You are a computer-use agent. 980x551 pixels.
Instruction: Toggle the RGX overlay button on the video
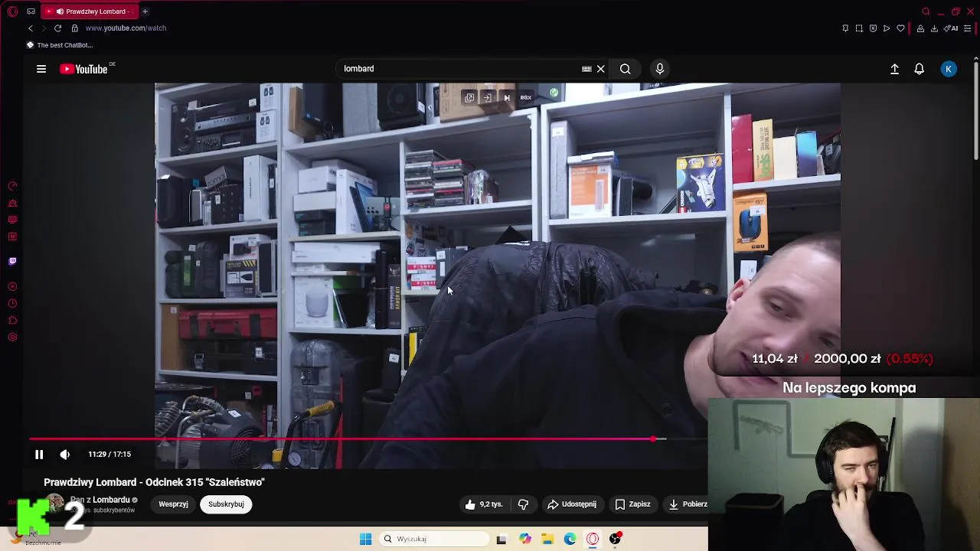(x=526, y=98)
